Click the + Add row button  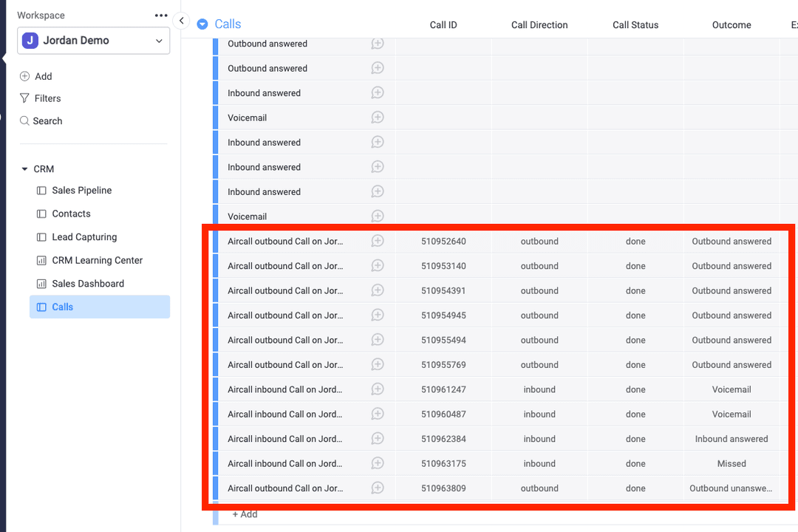click(x=245, y=514)
